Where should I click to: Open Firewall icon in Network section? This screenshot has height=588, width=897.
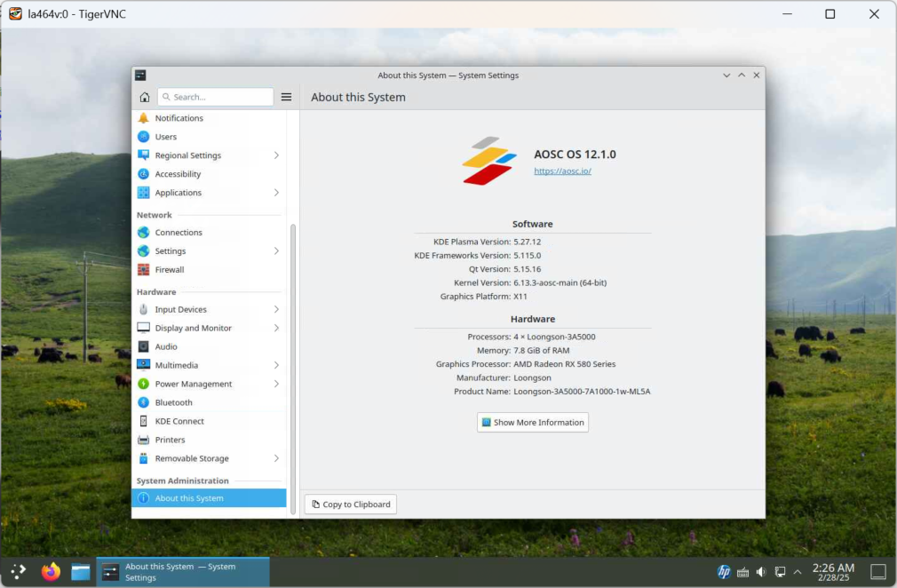coord(144,269)
